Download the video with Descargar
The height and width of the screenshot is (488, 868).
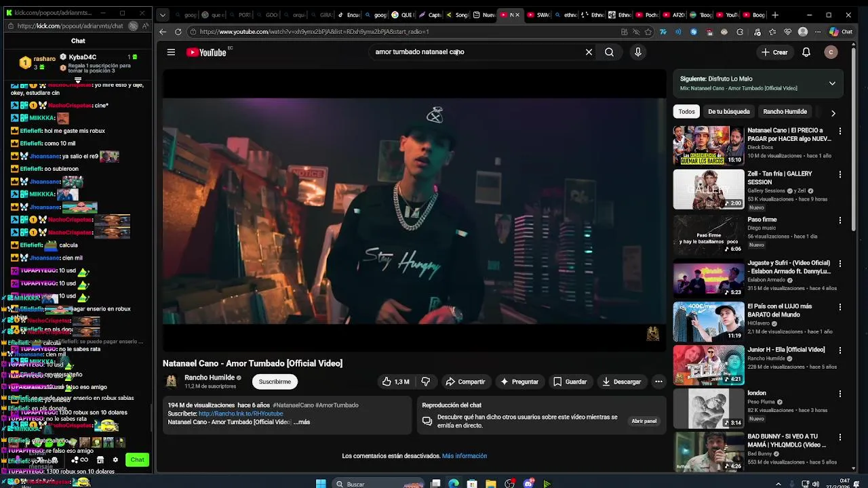click(x=621, y=382)
